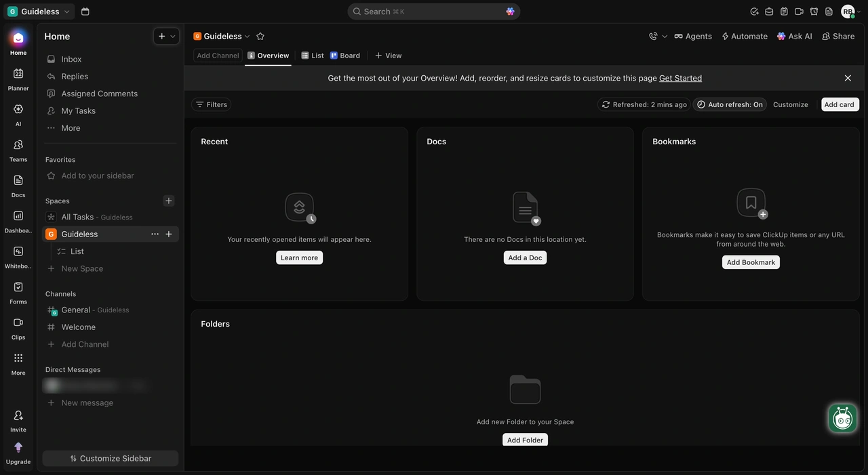Viewport: 868px width, 475px height.
Task: Click Add Bookmark button
Action: pos(751,262)
